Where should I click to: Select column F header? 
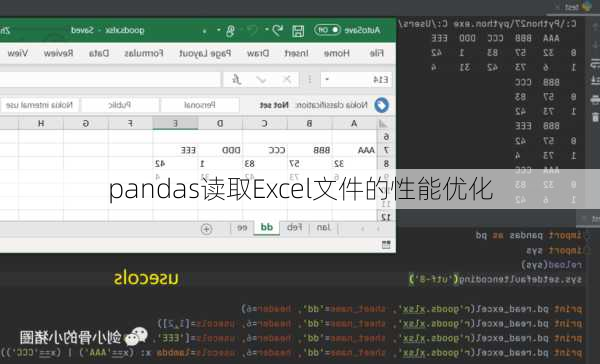(130, 124)
